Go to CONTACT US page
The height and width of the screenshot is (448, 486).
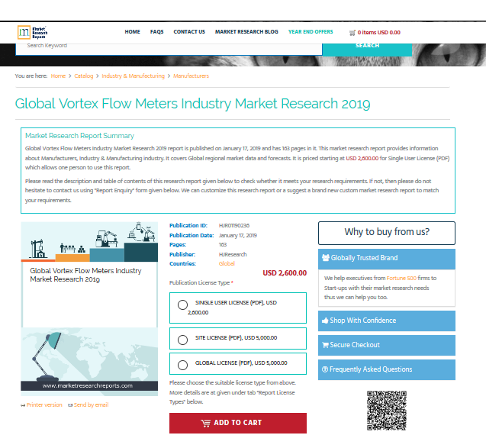(189, 32)
